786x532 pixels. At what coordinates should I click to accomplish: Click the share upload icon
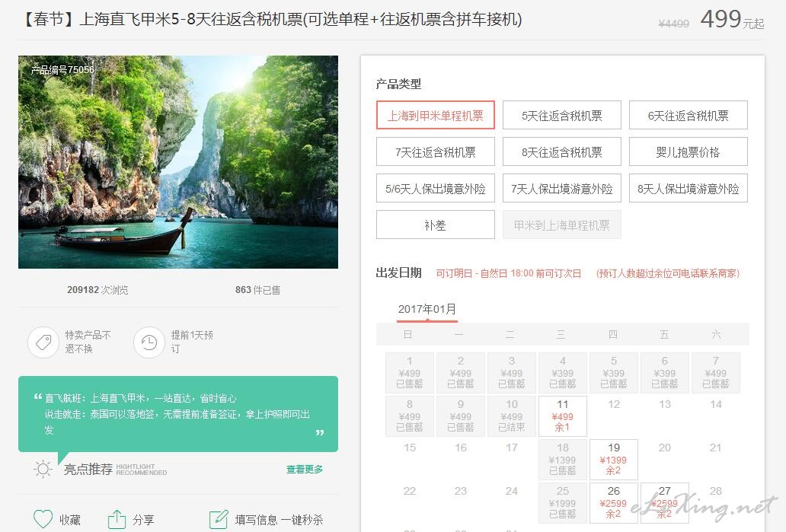[x=117, y=519]
